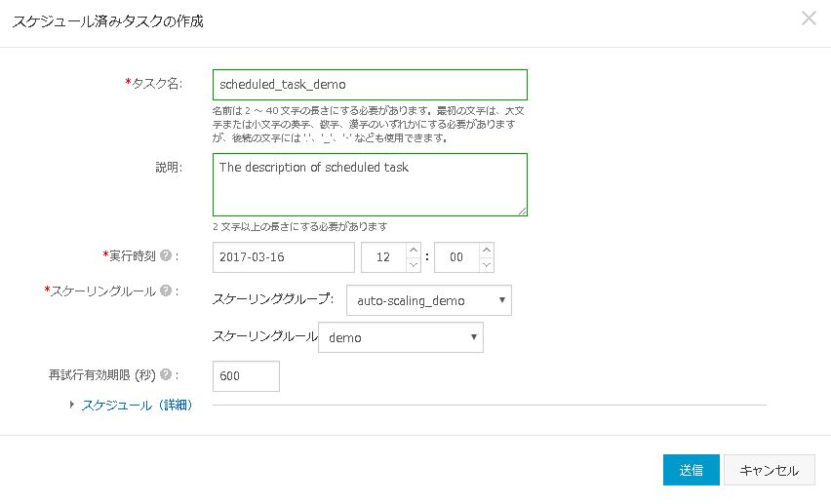Grab the description textarea resize handle
This screenshot has height=504, width=831.
click(x=523, y=211)
